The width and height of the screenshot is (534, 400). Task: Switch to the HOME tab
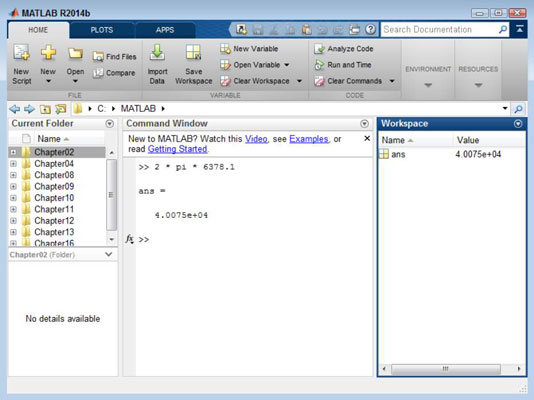38,30
